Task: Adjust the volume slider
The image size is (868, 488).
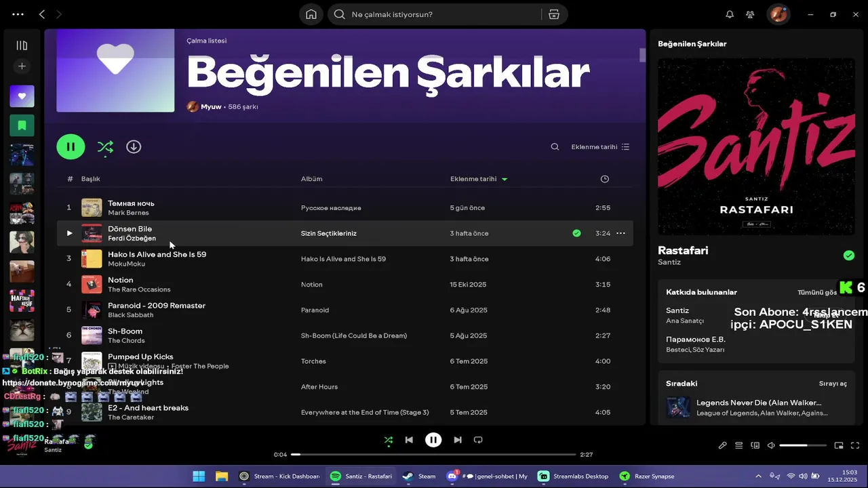Action: tap(803, 445)
